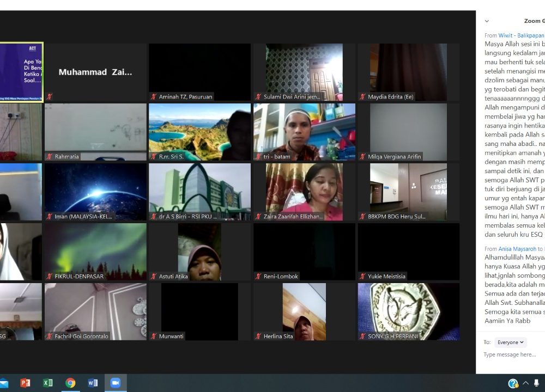Select the Muhammad Zai participant tile
The image size is (545, 392).
click(x=95, y=72)
